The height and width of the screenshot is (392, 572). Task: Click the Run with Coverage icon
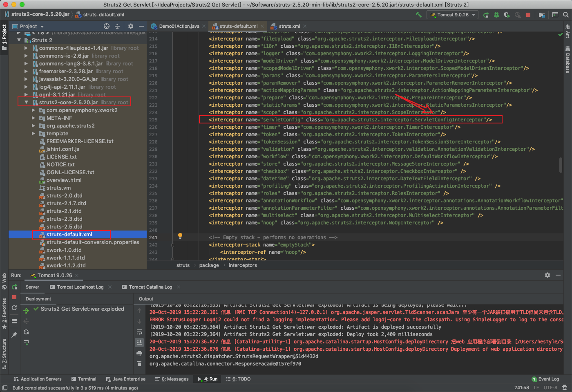(507, 15)
